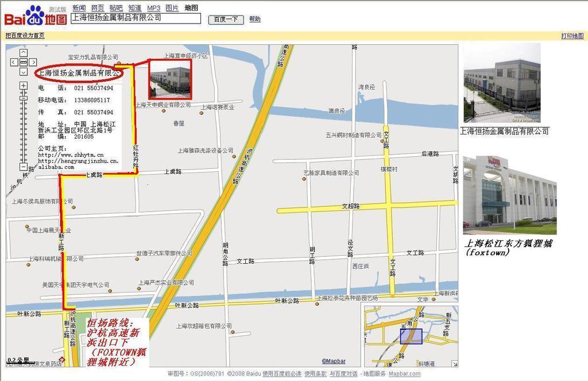
Task: Click the marker beside 上海松亭花卉种苗园艺场
Action: (x=317, y=303)
